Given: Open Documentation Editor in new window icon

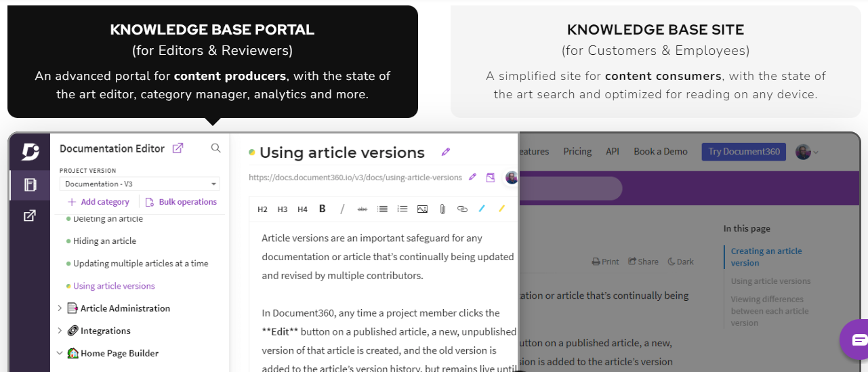Looking at the screenshot, I should pos(178,148).
